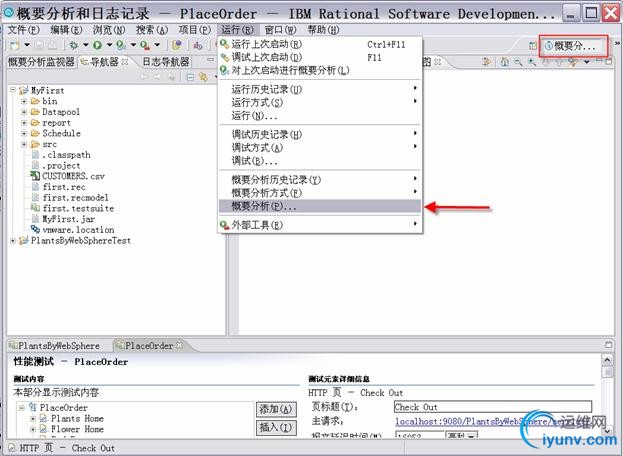Click the Profile launch toolbar icon

121,45
